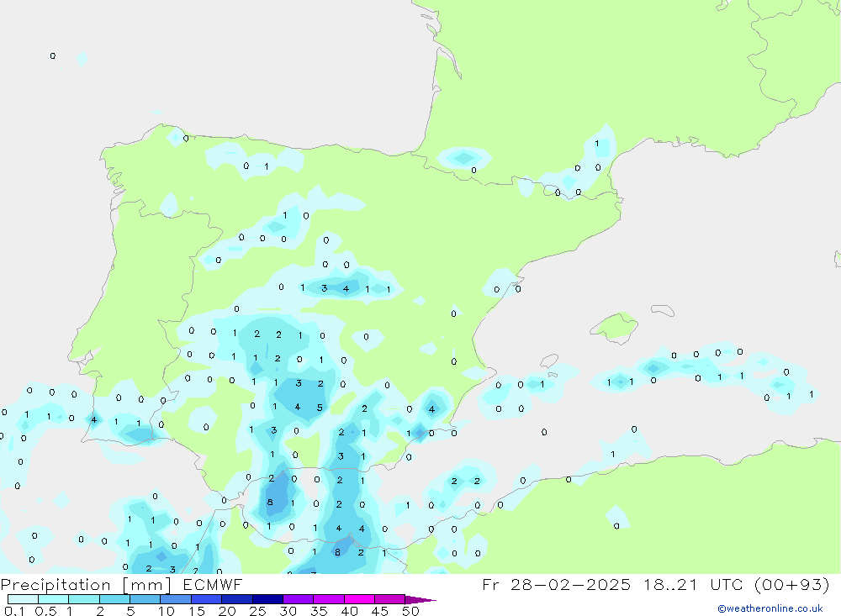Click the "Precipitation [mm]" title text

(x=86, y=585)
